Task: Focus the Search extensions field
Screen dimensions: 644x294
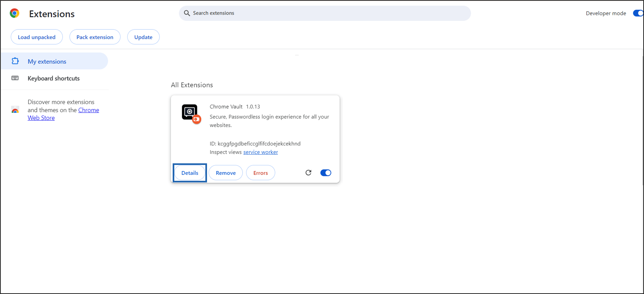Action: 325,13
